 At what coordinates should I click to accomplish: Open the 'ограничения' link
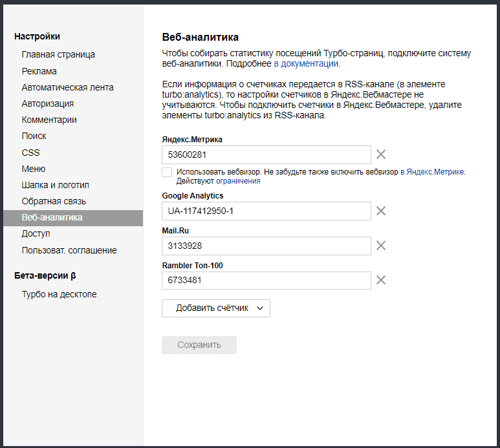(x=238, y=181)
